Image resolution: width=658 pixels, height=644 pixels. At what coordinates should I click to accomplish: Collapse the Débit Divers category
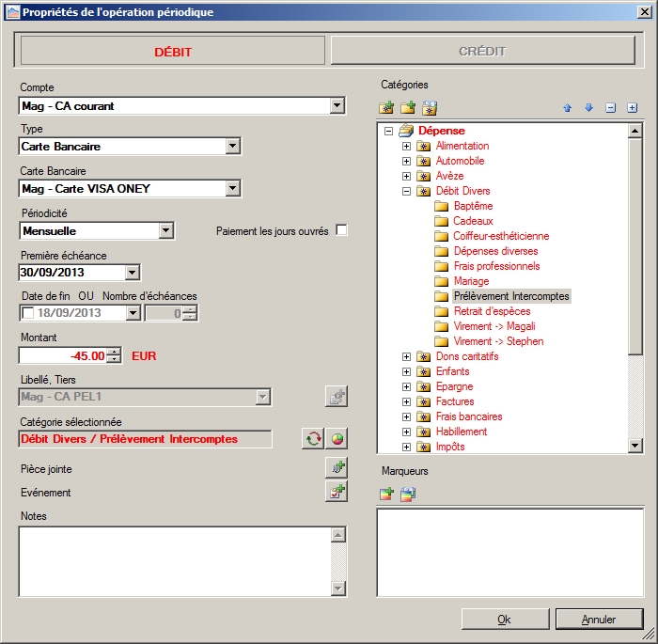click(x=406, y=192)
